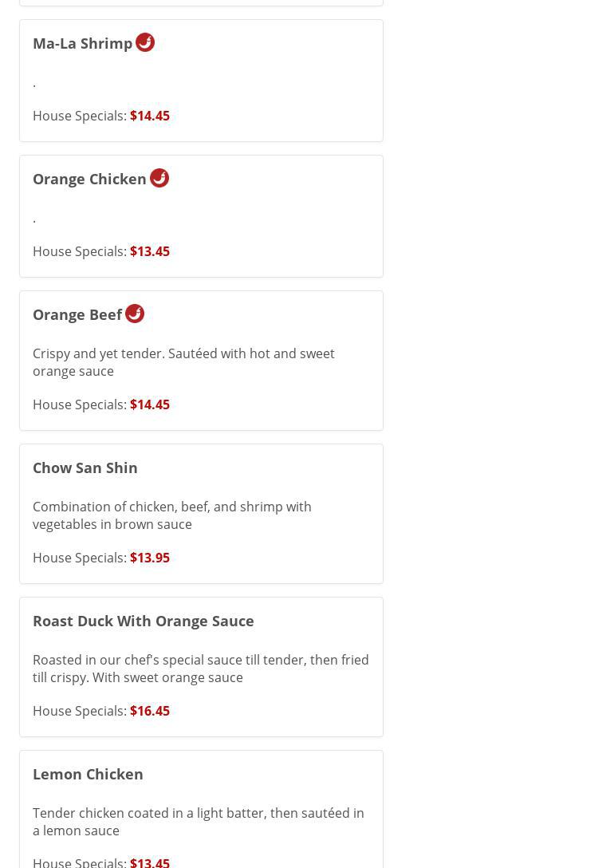Viewport: 614px width, 868px height.
Task: Click the Chow San Shin description text
Action: point(172,515)
